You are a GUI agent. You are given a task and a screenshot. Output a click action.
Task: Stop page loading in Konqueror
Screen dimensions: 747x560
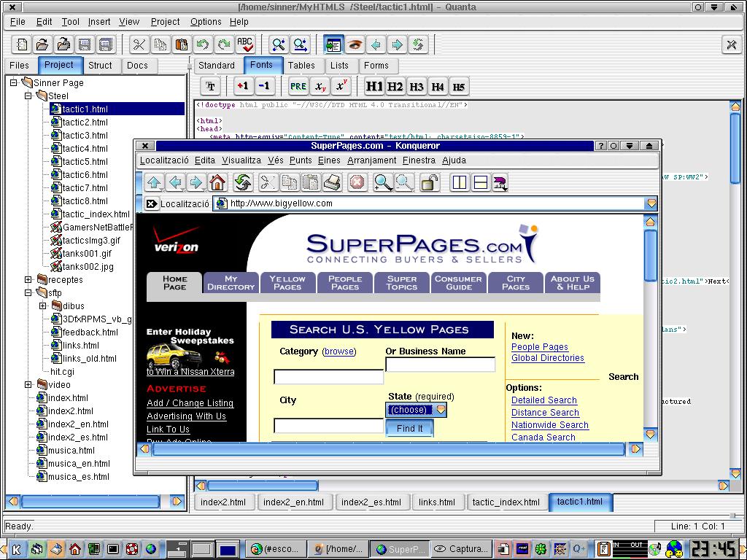tap(357, 182)
